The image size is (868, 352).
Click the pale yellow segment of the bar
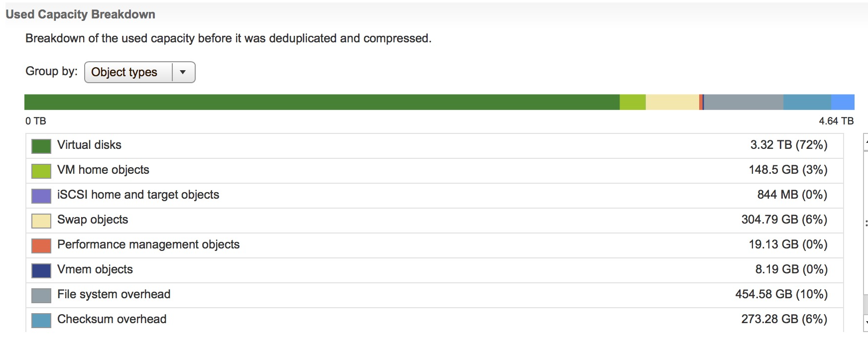pos(672,102)
